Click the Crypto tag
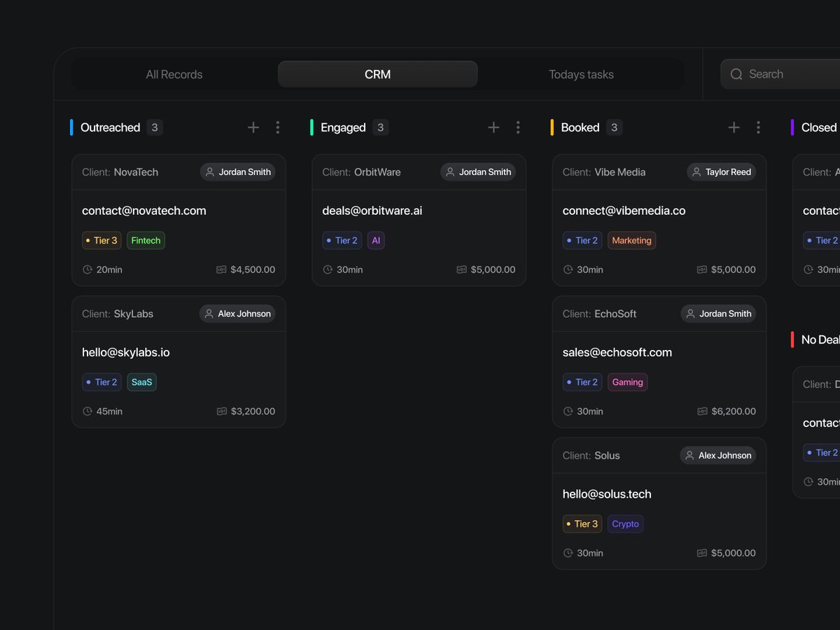The image size is (840, 630). click(626, 524)
